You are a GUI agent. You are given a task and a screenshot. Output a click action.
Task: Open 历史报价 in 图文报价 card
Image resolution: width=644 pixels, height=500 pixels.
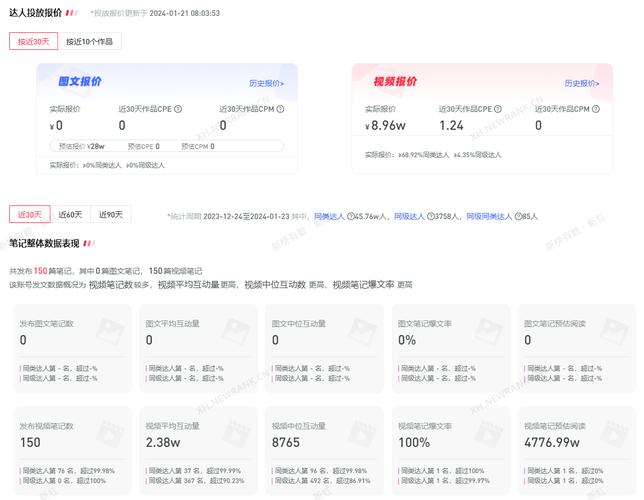pos(266,84)
